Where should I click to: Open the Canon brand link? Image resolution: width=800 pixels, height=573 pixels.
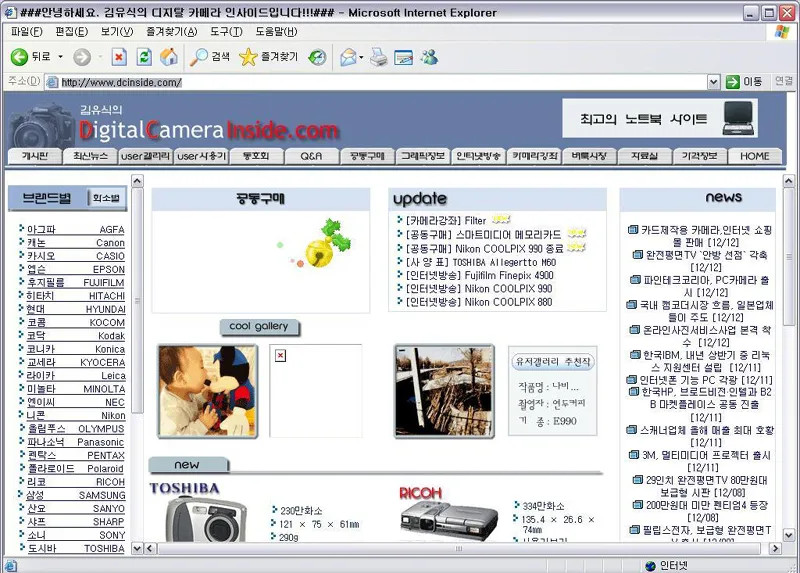[x=76, y=243]
